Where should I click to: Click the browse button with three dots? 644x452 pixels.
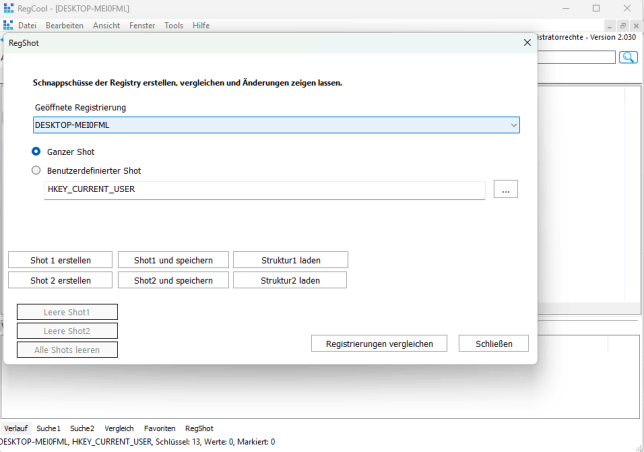pos(506,189)
